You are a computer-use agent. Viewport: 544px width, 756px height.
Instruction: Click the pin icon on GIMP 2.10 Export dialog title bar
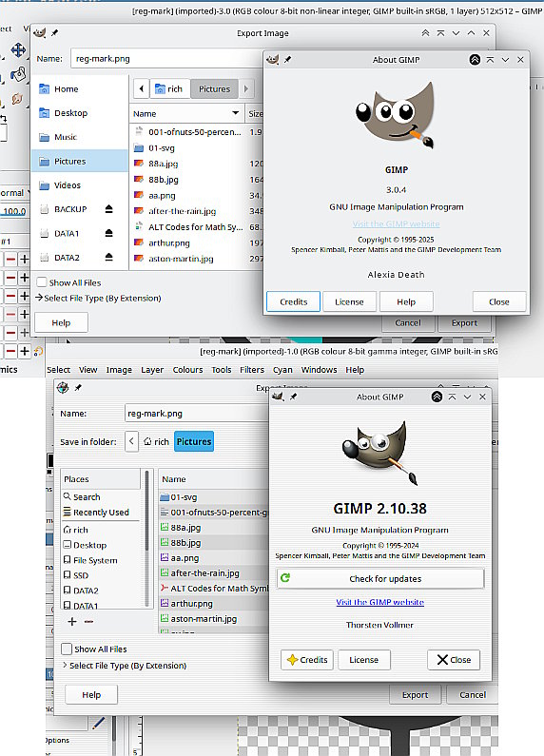coord(78,387)
